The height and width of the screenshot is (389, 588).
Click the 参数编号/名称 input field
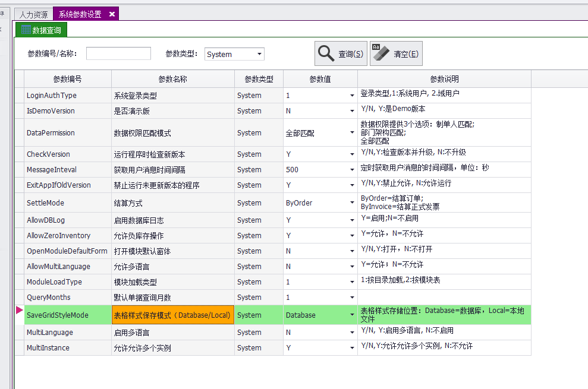pyautogui.click(x=119, y=53)
